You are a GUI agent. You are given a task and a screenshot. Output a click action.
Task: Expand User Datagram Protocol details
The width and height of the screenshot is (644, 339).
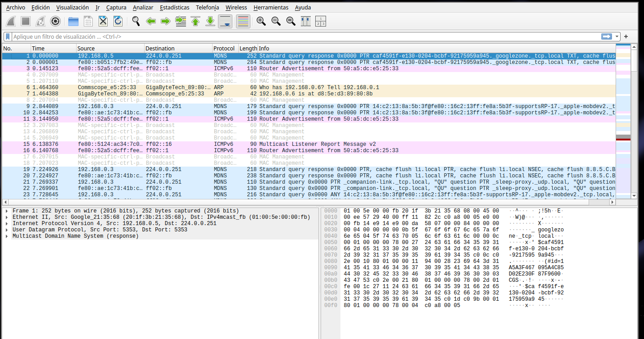pyautogui.click(x=6, y=230)
